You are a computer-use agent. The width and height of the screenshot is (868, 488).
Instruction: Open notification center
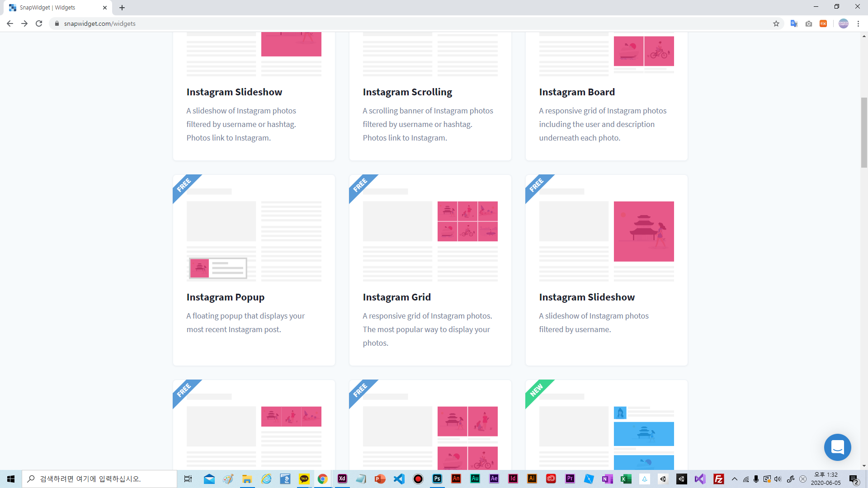click(854, 479)
